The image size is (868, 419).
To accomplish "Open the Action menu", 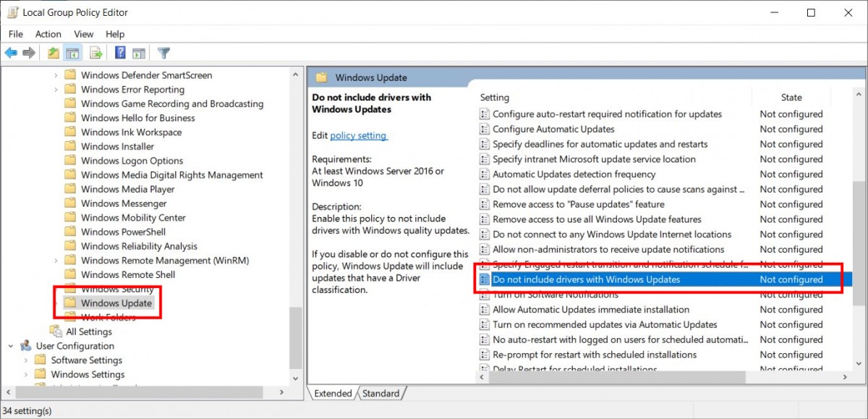I will pyautogui.click(x=48, y=33).
